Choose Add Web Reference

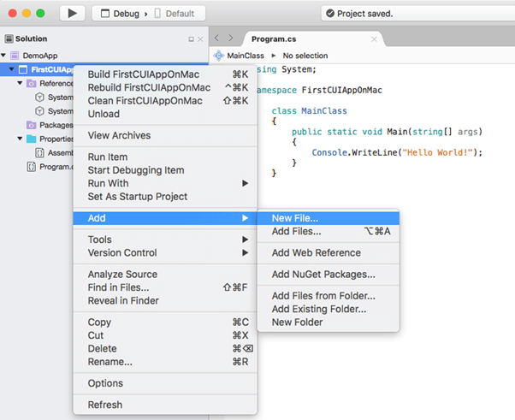[329, 252]
